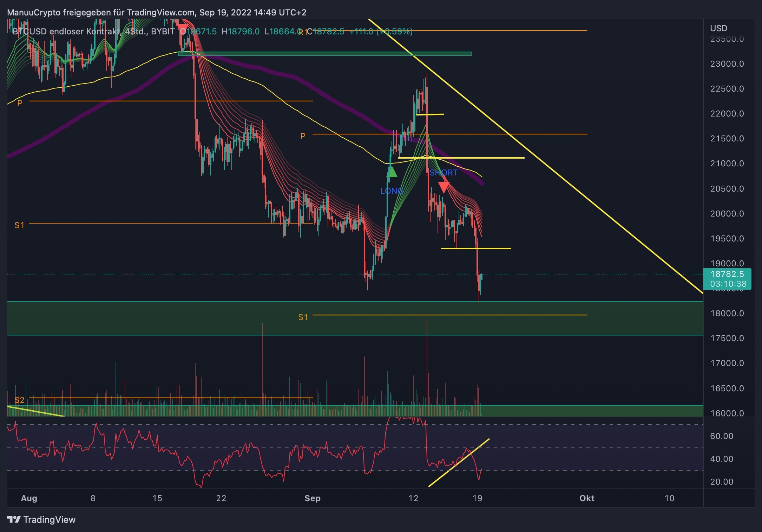Image resolution: width=762 pixels, height=532 pixels.
Task: Click the open value O18671.5
Action: click(198, 32)
